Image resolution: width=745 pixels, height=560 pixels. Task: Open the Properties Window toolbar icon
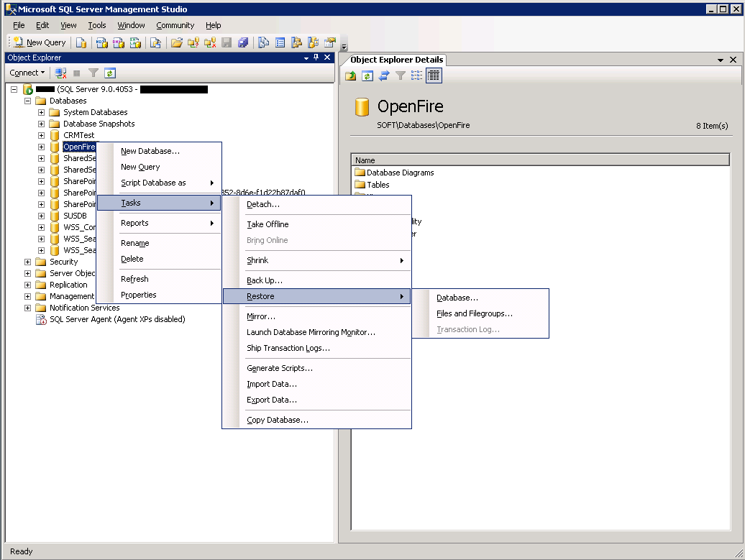tap(330, 42)
